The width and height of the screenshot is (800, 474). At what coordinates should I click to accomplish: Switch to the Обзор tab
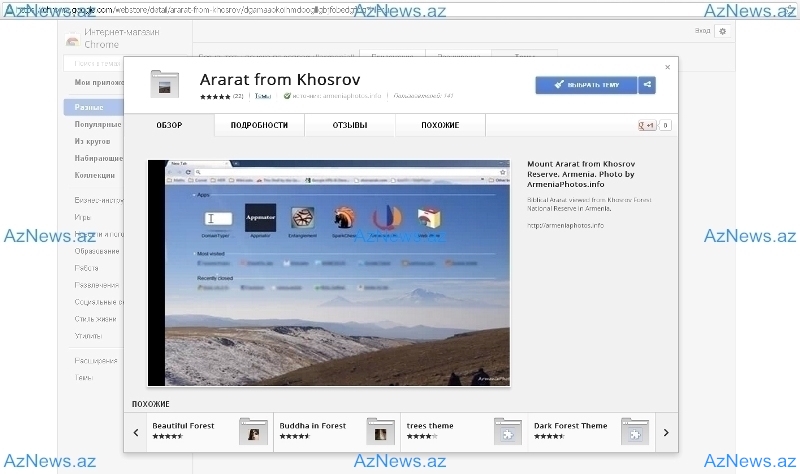169,126
